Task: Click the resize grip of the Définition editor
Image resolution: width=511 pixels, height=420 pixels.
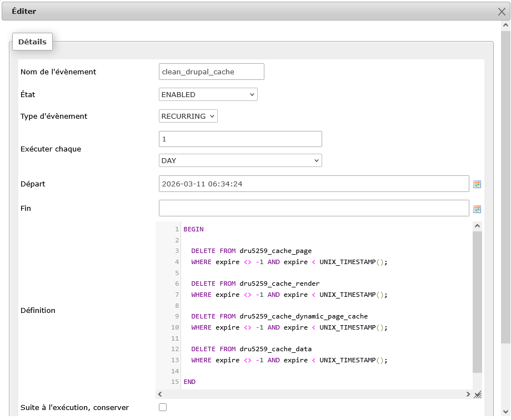Action: point(478,394)
